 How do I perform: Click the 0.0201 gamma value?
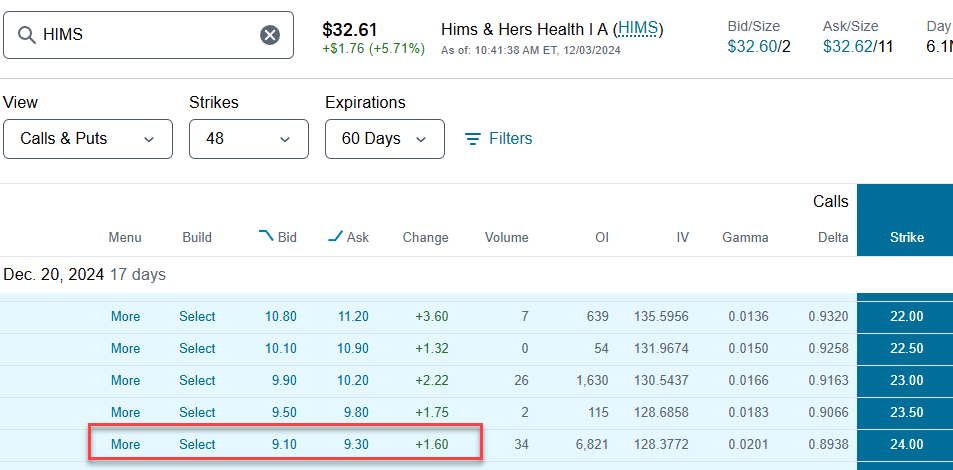pyautogui.click(x=748, y=444)
